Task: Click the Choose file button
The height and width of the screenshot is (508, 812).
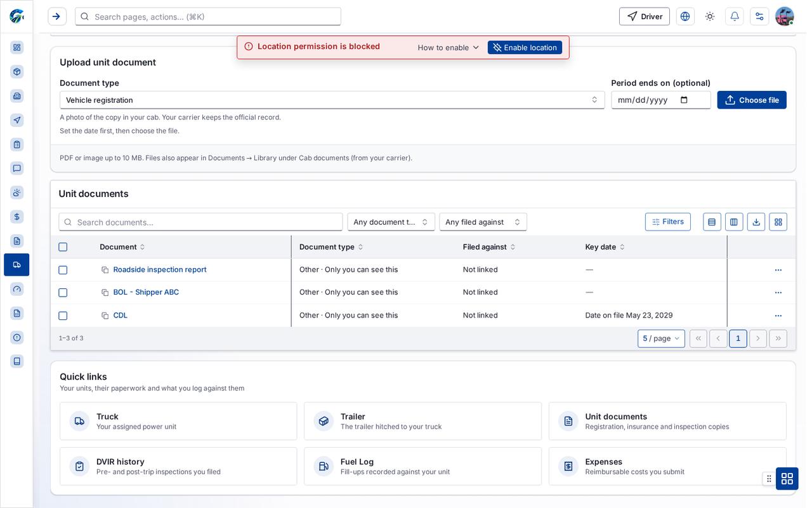Action: click(752, 100)
